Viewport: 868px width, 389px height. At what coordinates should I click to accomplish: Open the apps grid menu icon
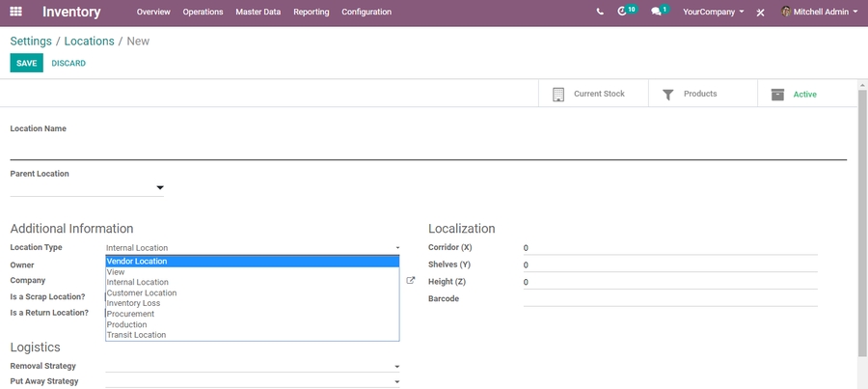pos(16,12)
